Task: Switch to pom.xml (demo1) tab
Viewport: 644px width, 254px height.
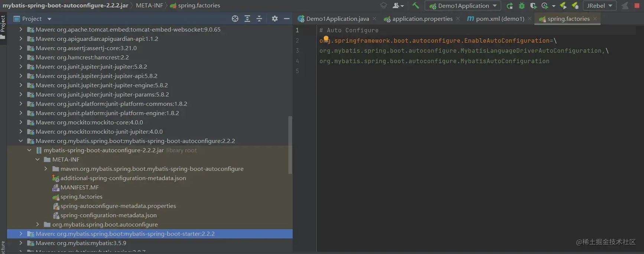Action: pos(500,19)
